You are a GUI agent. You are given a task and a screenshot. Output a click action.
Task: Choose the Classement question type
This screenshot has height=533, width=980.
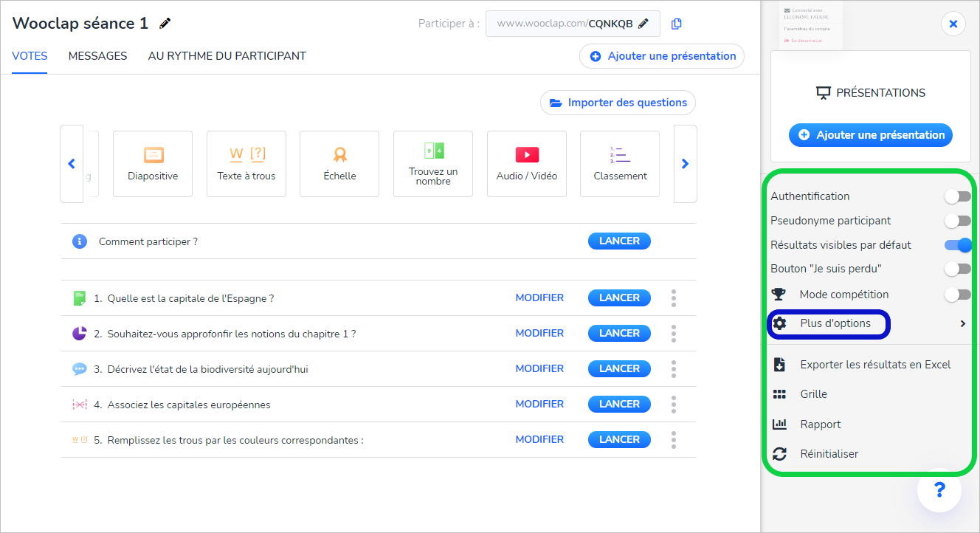(x=620, y=164)
